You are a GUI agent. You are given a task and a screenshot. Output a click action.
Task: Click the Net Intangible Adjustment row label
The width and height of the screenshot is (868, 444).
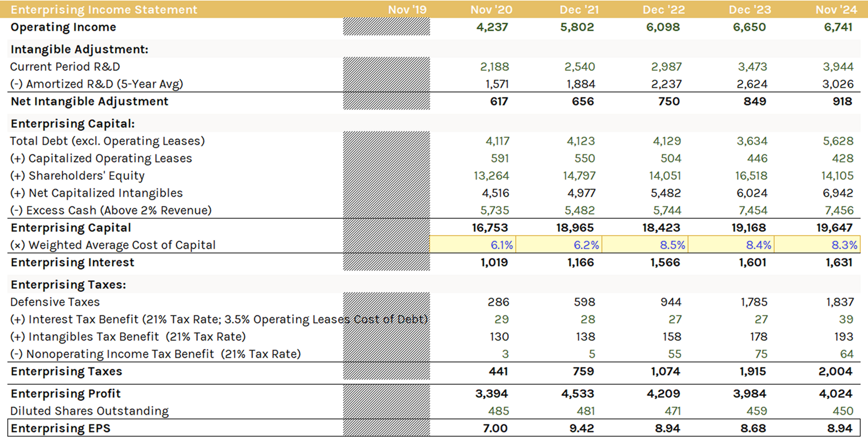pos(90,101)
